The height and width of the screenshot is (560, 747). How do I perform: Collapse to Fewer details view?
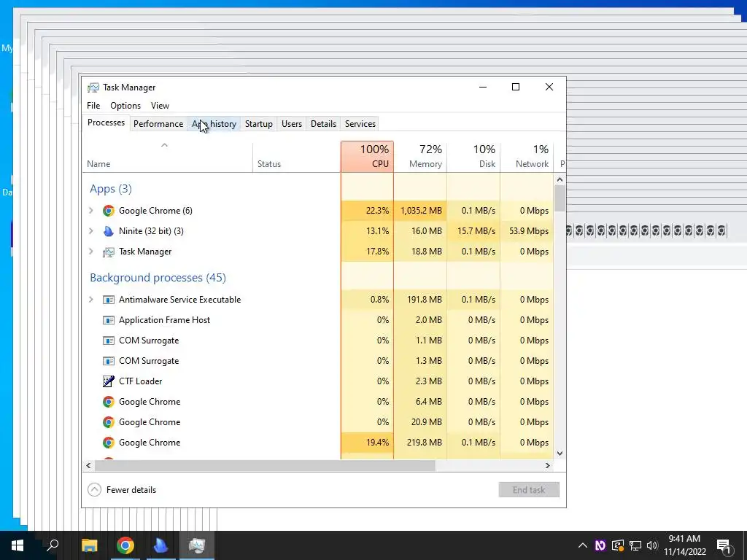pyautogui.click(x=122, y=489)
